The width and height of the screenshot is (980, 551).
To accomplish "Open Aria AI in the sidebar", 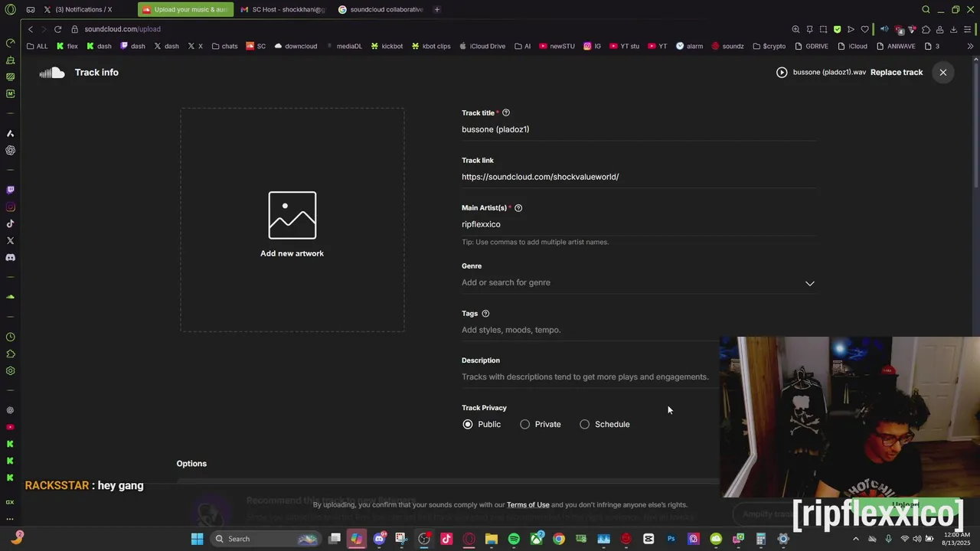I will [10, 133].
